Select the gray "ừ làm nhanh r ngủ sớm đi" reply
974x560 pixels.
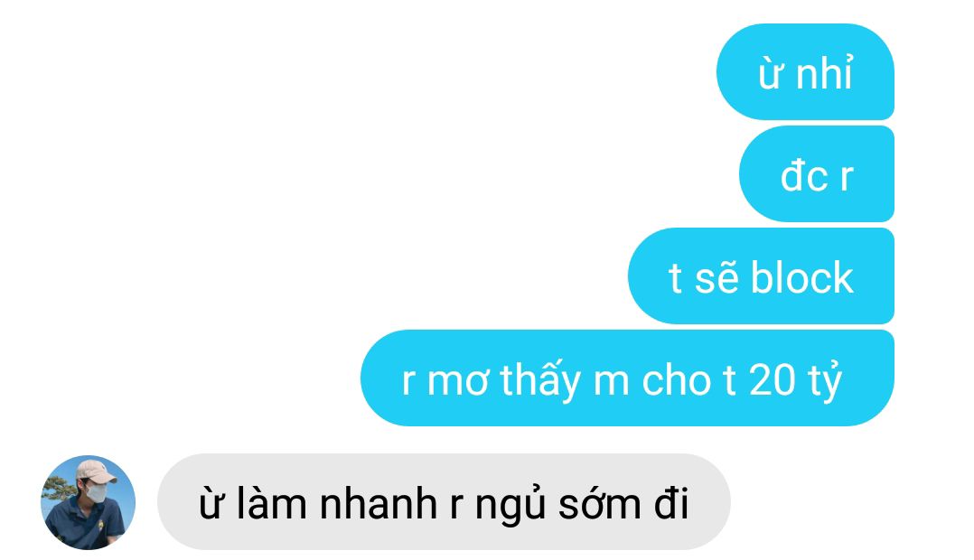click(444, 501)
